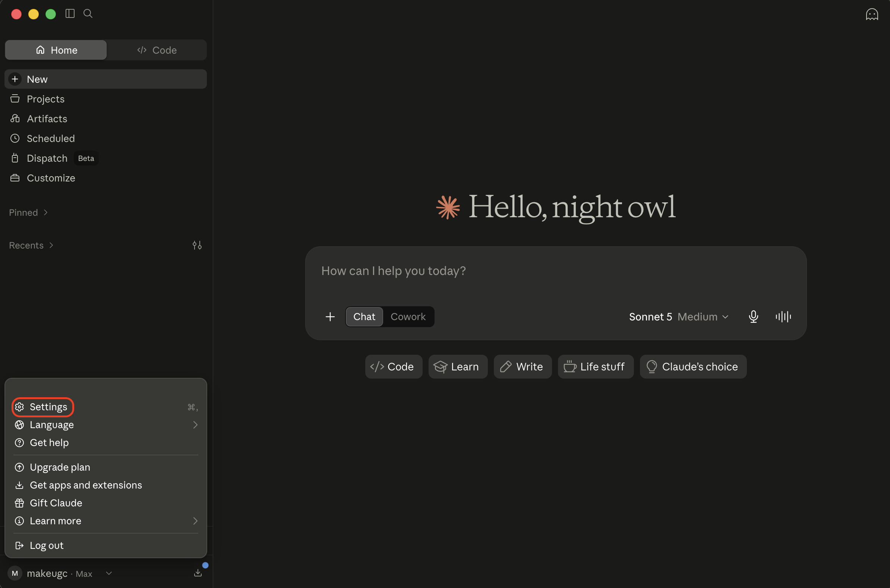Switch to the Code tab
The image size is (890, 588).
coord(157,50)
